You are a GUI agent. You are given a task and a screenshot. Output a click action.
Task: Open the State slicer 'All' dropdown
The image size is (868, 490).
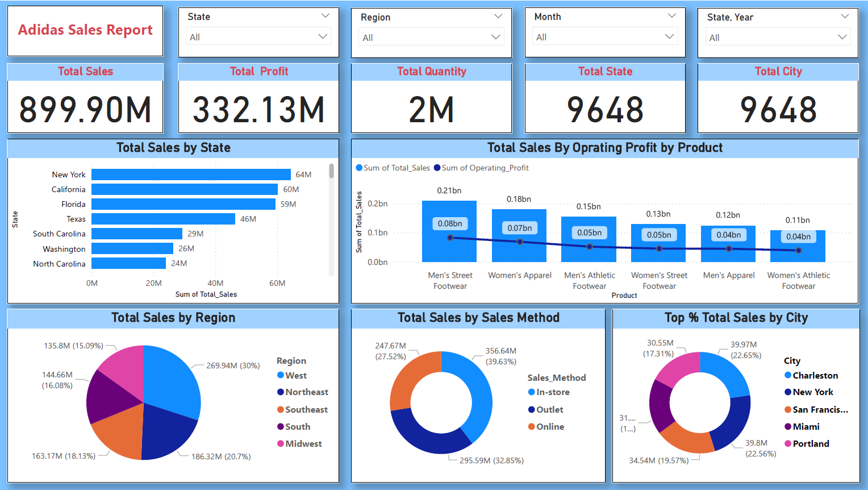(258, 37)
